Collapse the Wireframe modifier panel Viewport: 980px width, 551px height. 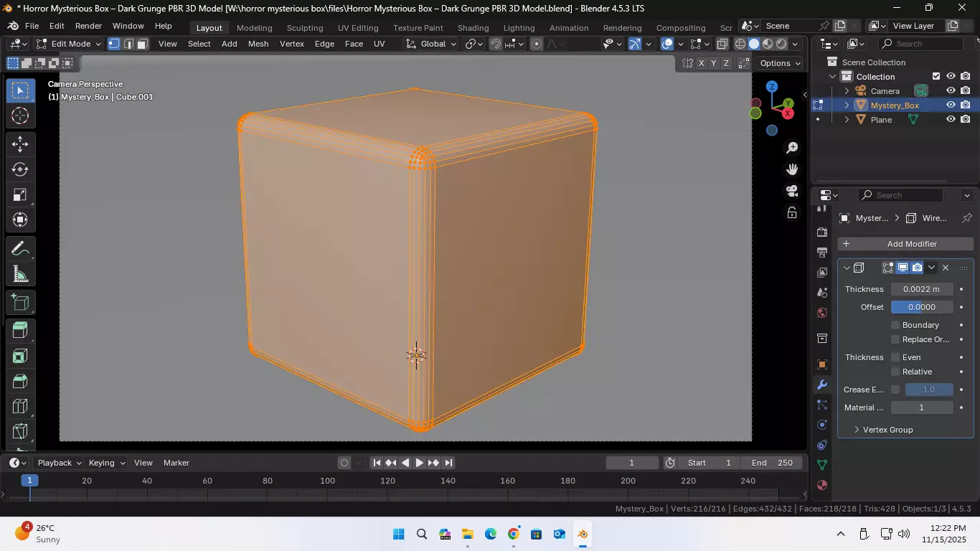[847, 268]
